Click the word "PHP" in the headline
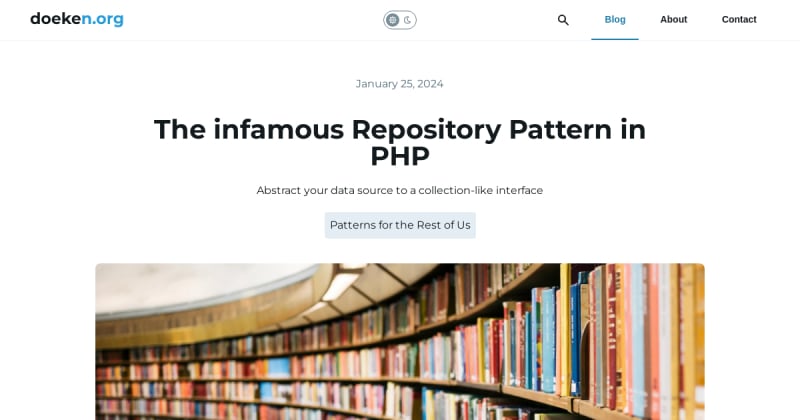800x420 pixels. (x=400, y=156)
